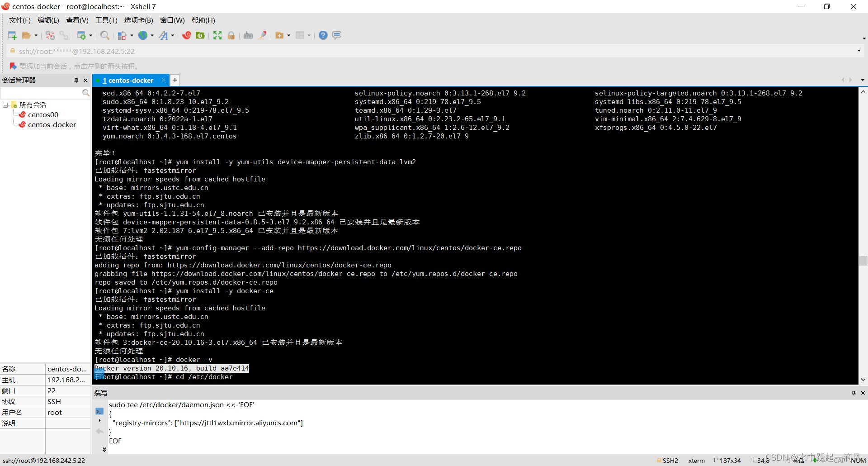Toggle full screen mode icon
868x466 pixels.
217,35
